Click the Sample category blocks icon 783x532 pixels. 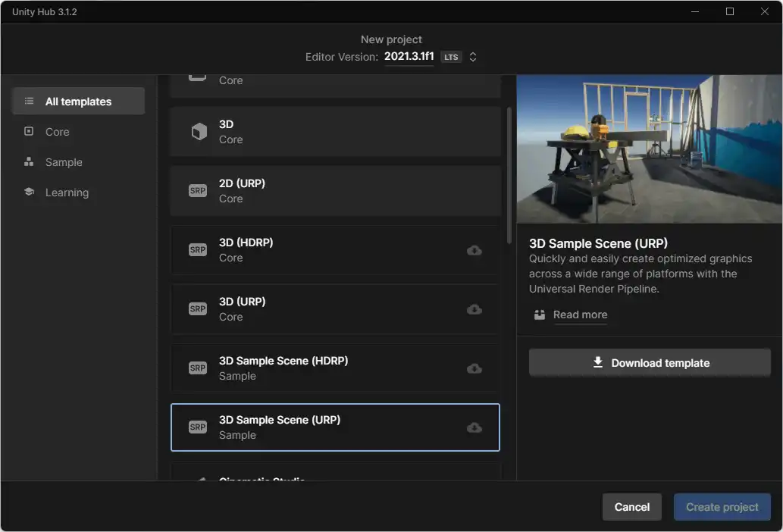pyautogui.click(x=29, y=161)
